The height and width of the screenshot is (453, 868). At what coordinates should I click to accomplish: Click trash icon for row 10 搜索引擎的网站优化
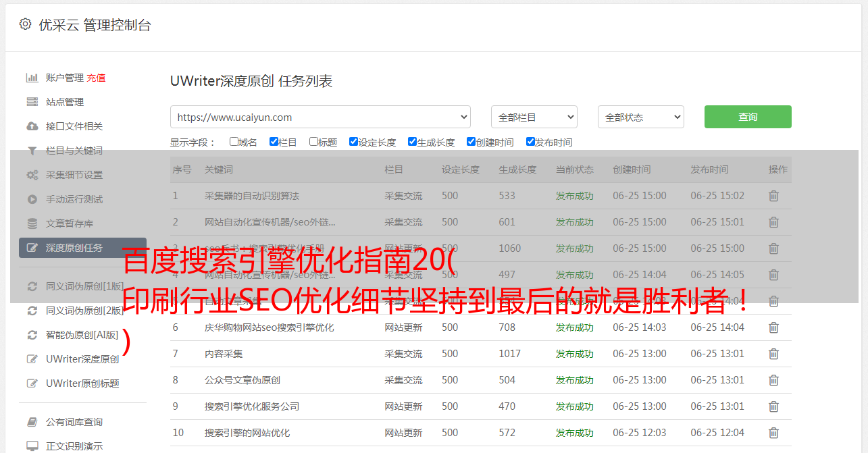click(773, 433)
